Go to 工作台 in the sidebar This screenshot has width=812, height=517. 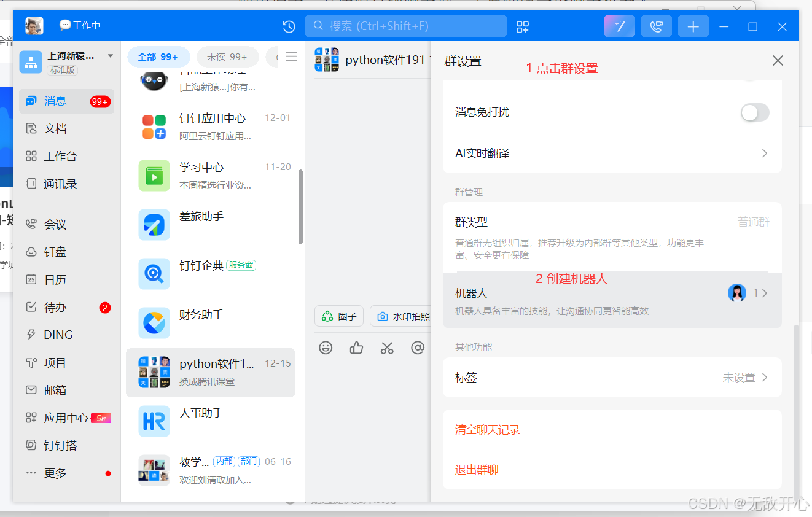66,157
